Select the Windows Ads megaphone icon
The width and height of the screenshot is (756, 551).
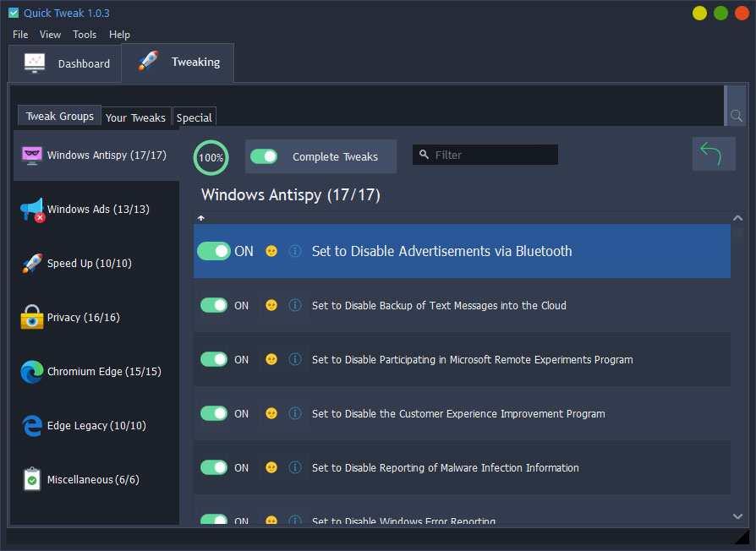[32, 210]
